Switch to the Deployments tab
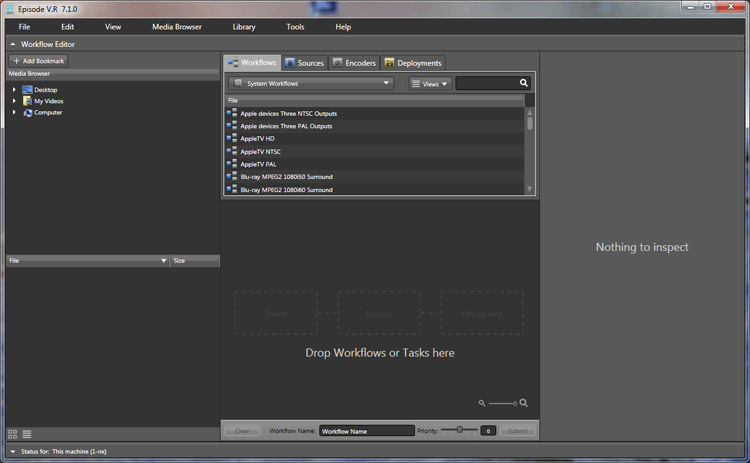This screenshot has height=463, width=750. pyautogui.click(x=413, y=63)
